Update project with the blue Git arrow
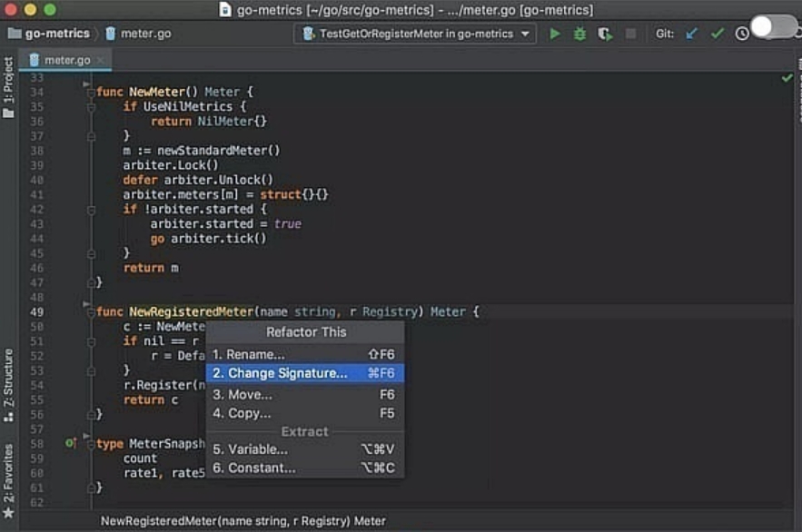Image resolution: width=802 pixels, height=532 pixels. pos(691,34)
